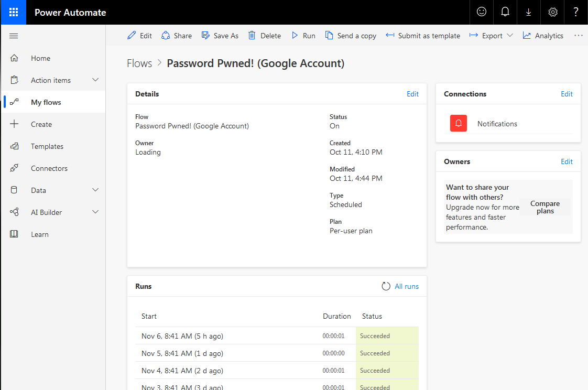Click the Scheduled type value
Screen dimensions: 588x390
[x=346, y=205]
